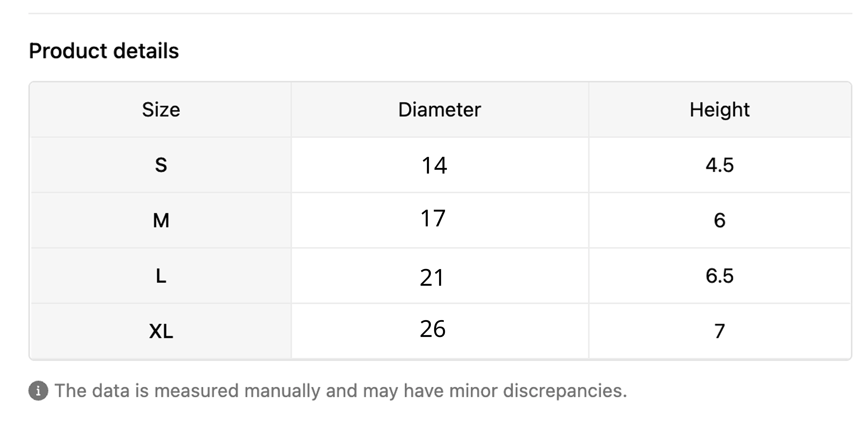Click the height value 7 for size XL
This screenshot has width=868, height=429.
tap(719, 331)
